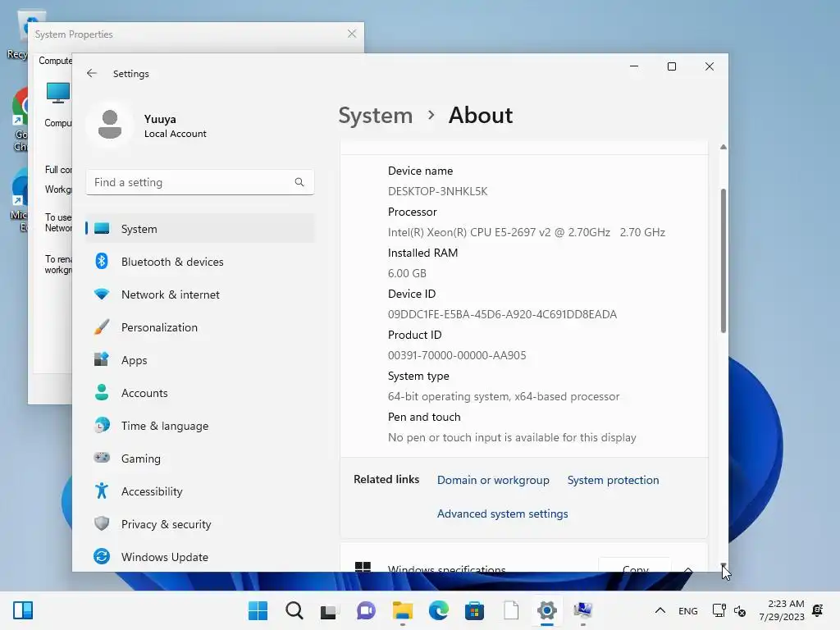This screenshot has width=840, height=630.
Task: Switch to the System Properties taskbar icon
Action: click(582, 610)
